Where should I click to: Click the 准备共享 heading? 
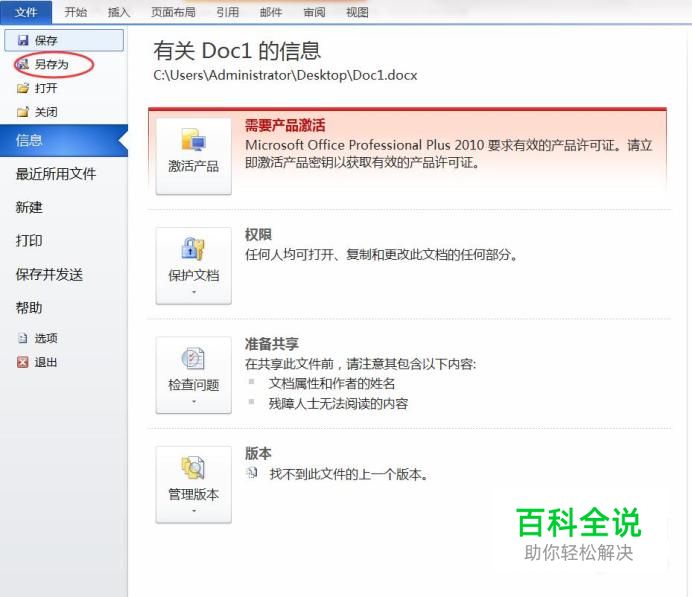pos(271,344)
